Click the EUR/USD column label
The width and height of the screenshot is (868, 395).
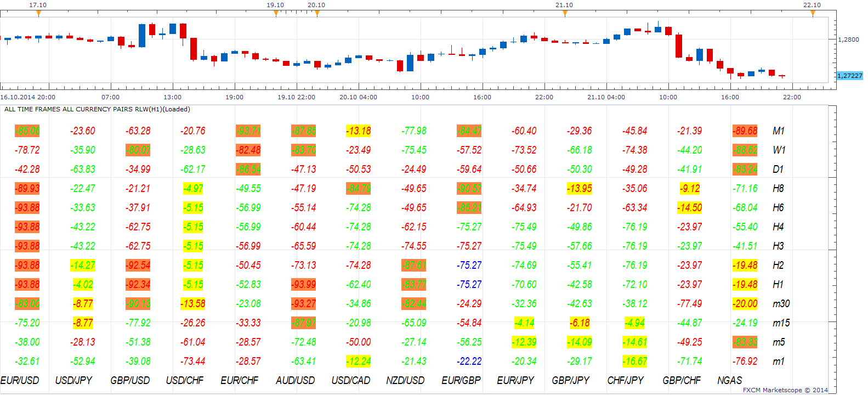point(20,380)
